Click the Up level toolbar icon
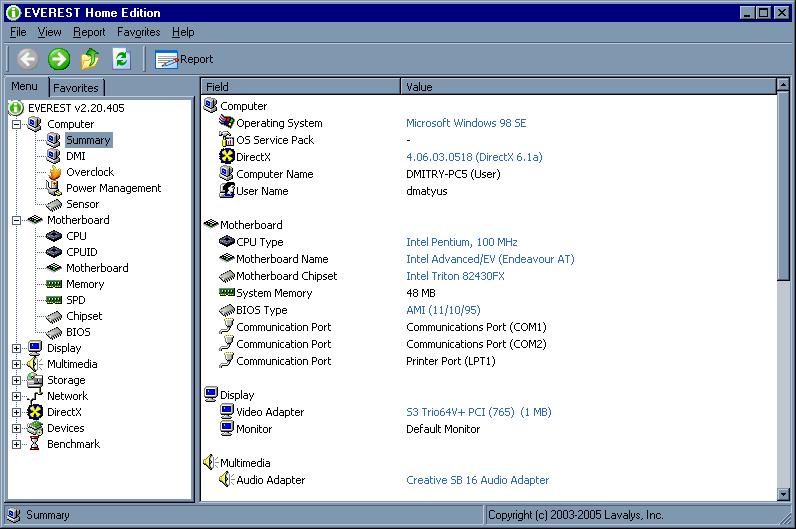 tap(90, 59)
